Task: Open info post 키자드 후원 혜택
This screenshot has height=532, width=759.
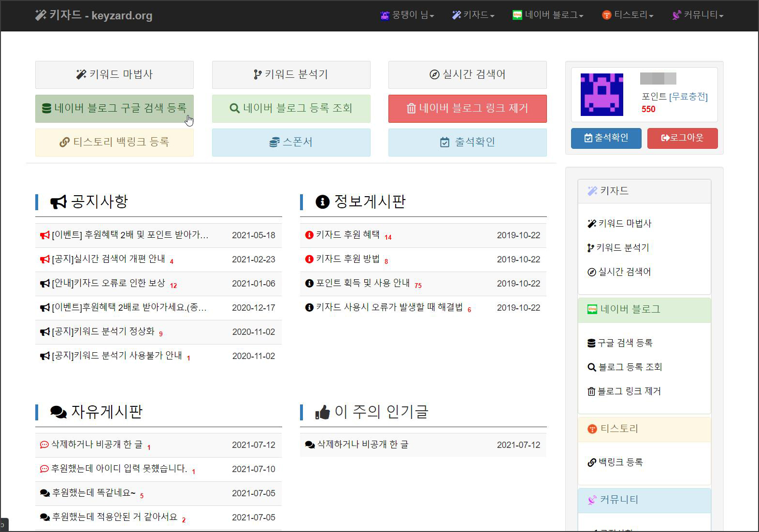Action: tap(348, 235)
